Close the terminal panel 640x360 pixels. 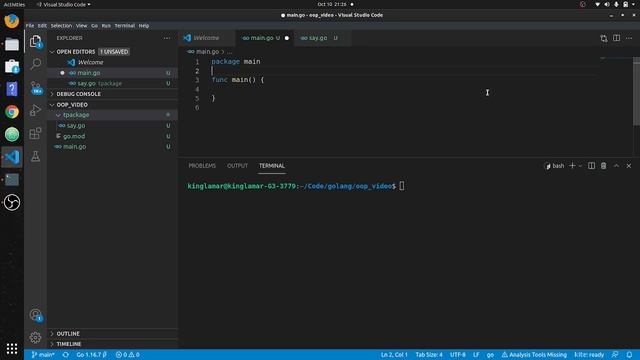coord(629,166)
